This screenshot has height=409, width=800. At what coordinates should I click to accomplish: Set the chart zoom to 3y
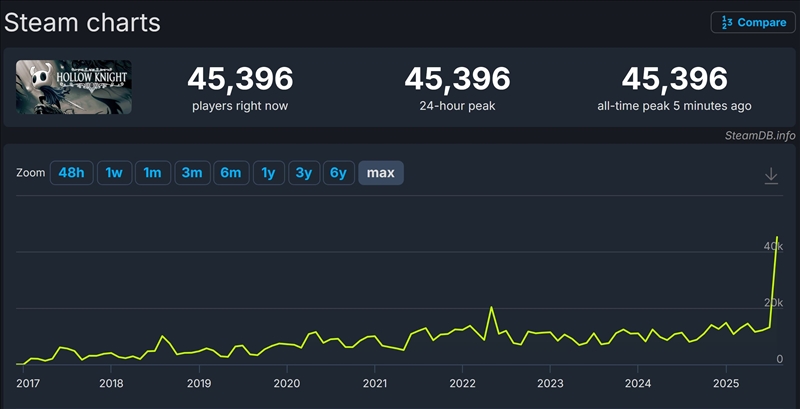point(303,173)
